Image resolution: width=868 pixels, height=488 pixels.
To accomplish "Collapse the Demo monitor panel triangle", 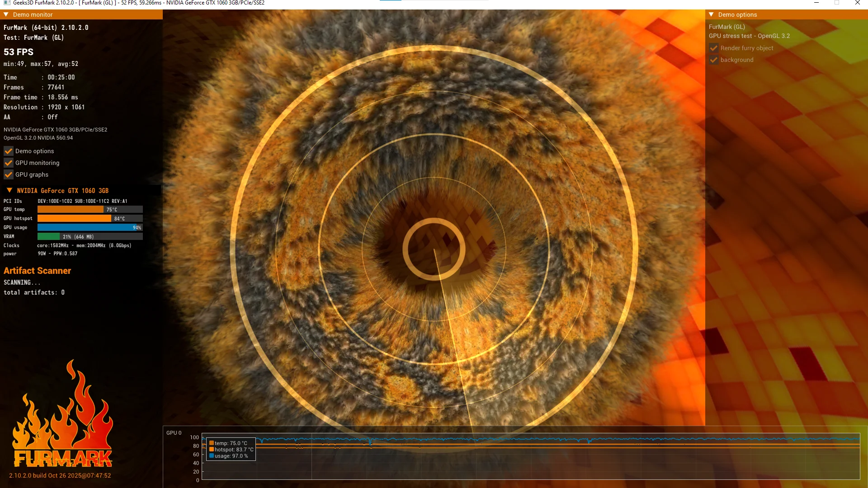I will click(6, 14).
